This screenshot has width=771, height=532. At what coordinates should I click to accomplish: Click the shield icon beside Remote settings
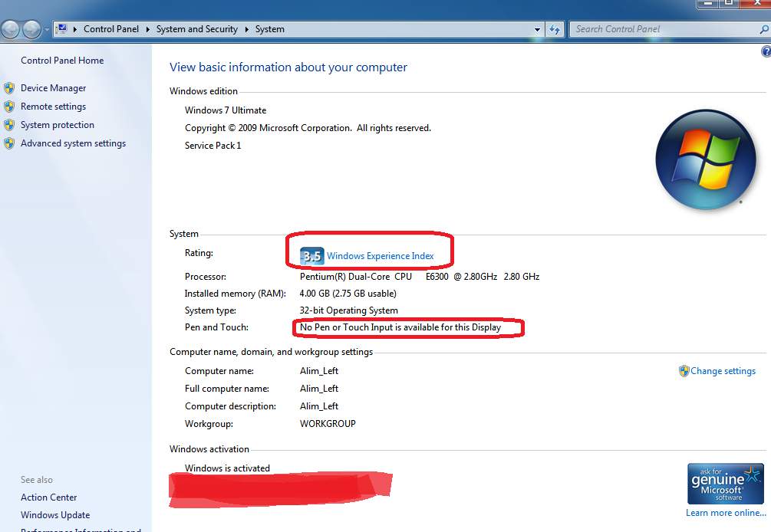9,107
